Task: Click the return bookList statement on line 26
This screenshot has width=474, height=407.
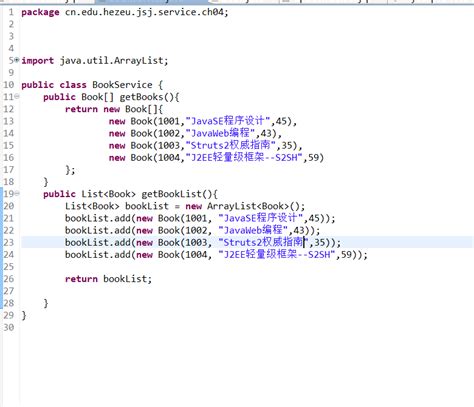Action: (x=108, y=279)
